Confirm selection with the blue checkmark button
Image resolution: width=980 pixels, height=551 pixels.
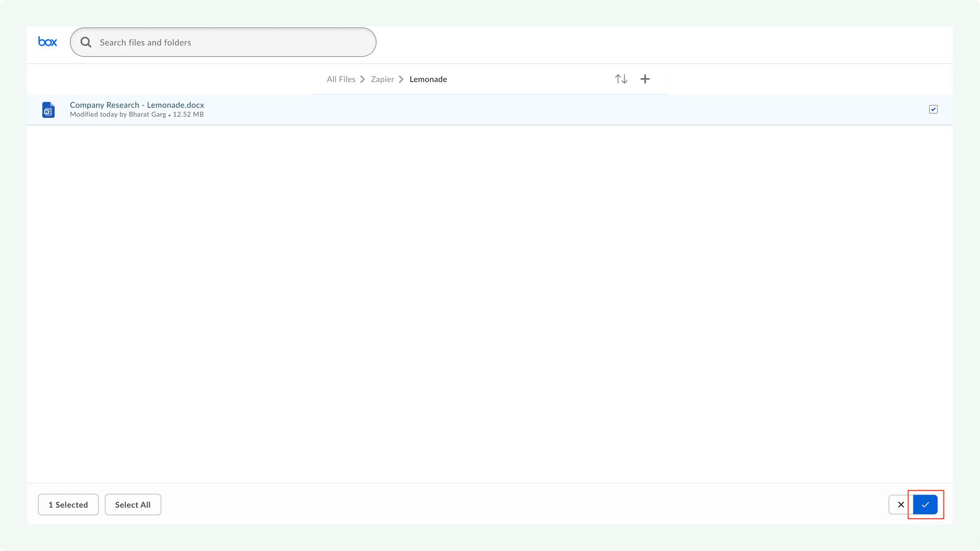click(925, 504)
